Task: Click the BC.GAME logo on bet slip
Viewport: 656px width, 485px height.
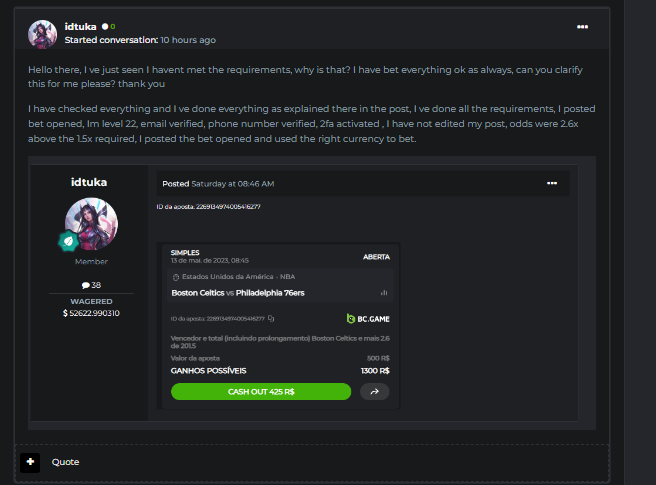Action: point(367,319)
